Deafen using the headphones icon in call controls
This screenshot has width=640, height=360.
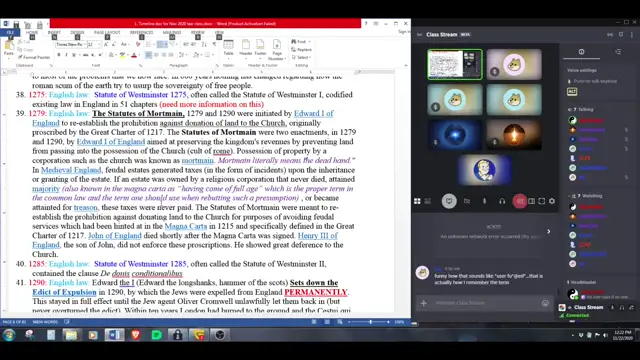(x=502, y=201)
